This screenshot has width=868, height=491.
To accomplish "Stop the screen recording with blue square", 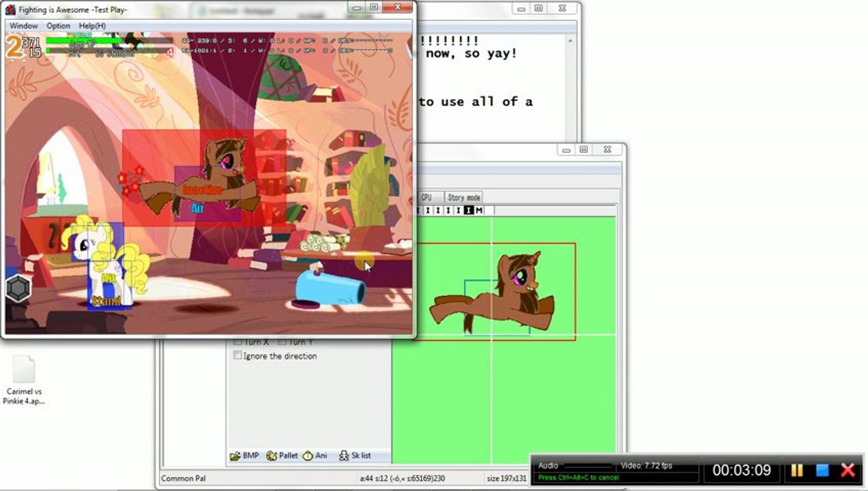I will (x=822, y=470).
